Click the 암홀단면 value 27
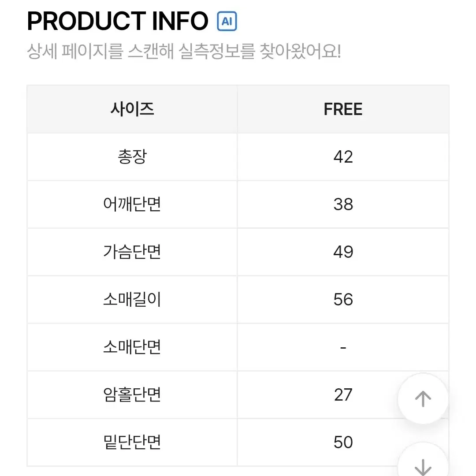 (343, 394)
